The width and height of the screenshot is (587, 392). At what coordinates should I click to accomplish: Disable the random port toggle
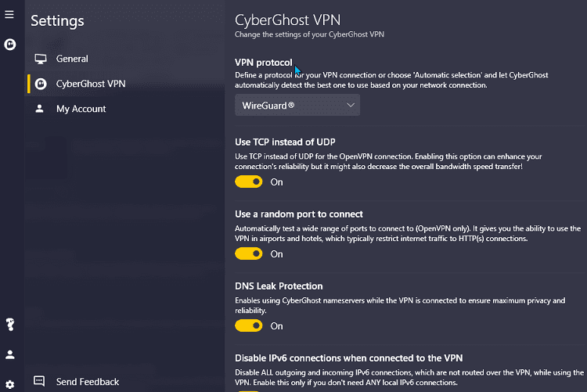[249, 254]
